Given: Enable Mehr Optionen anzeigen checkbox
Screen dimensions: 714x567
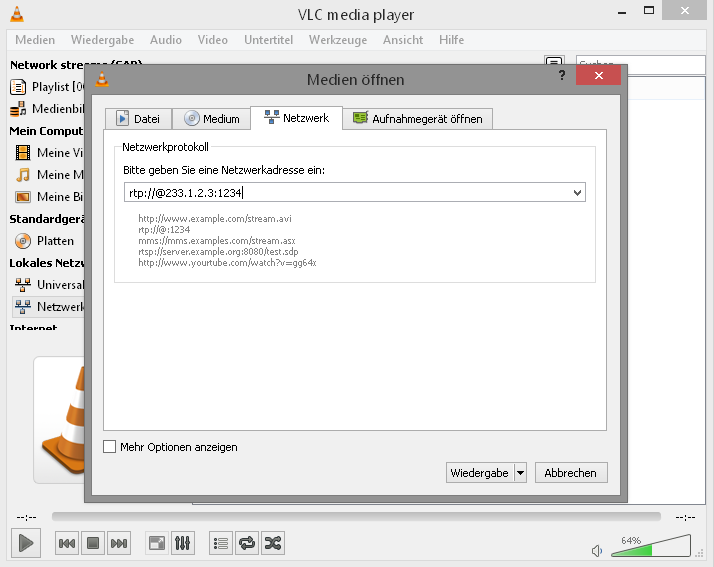Looking at the screenshot, I should pos(109,446).
